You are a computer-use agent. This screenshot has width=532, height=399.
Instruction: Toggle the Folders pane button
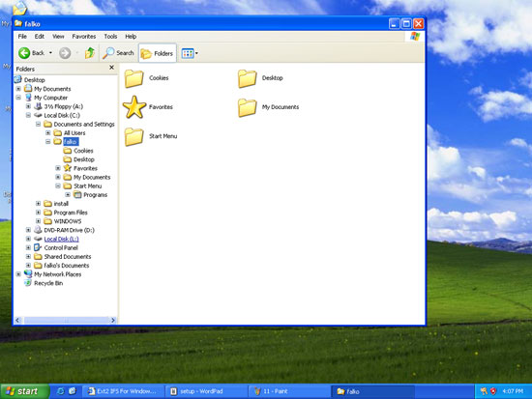coord(157,53)
